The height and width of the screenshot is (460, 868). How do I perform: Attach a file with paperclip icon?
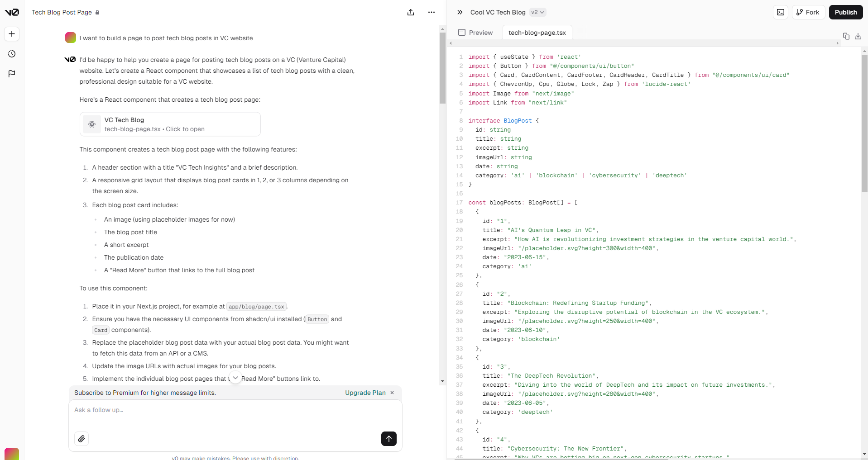[82, 439]
